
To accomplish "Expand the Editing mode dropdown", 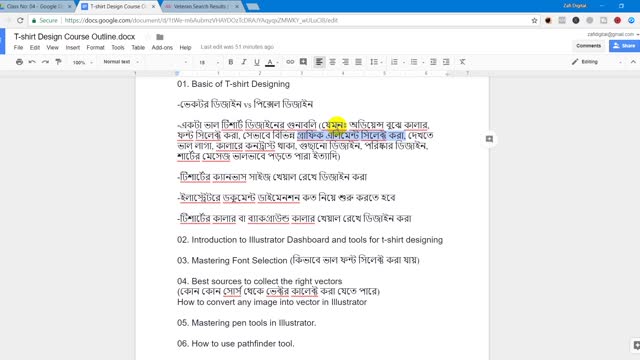I will point(597,62).
